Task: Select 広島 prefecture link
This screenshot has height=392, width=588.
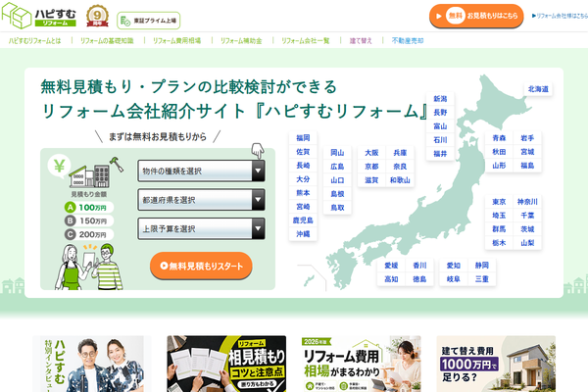Action: (337, 167)
